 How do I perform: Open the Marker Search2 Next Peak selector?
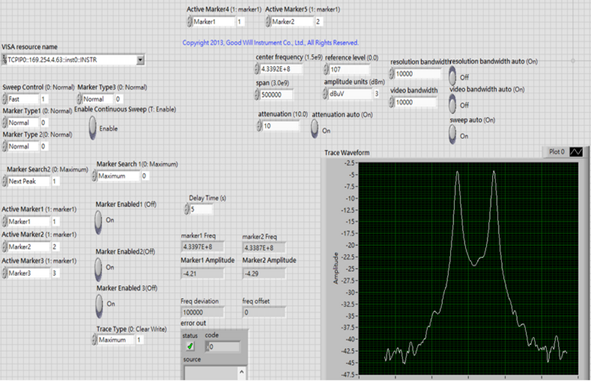point(29,181)
